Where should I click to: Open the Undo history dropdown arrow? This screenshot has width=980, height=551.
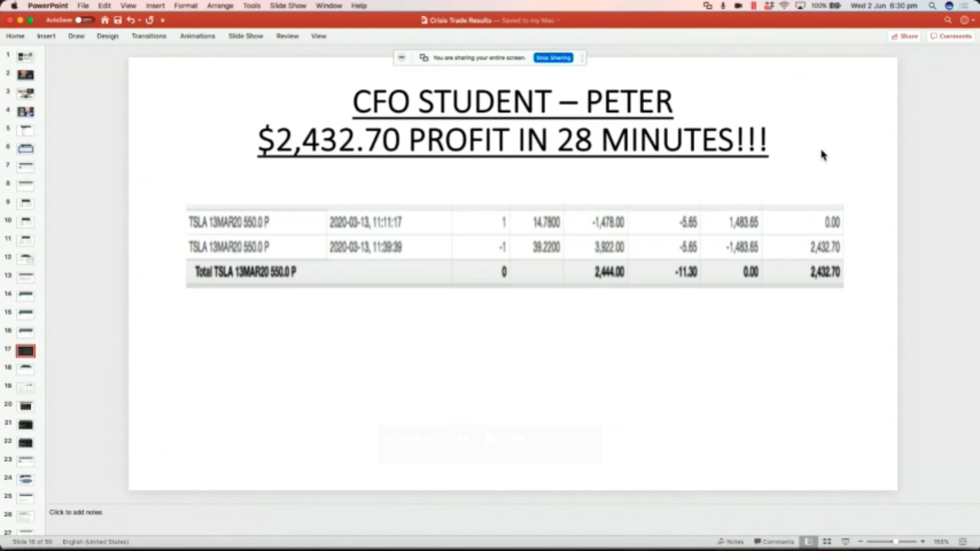(139, 20)
